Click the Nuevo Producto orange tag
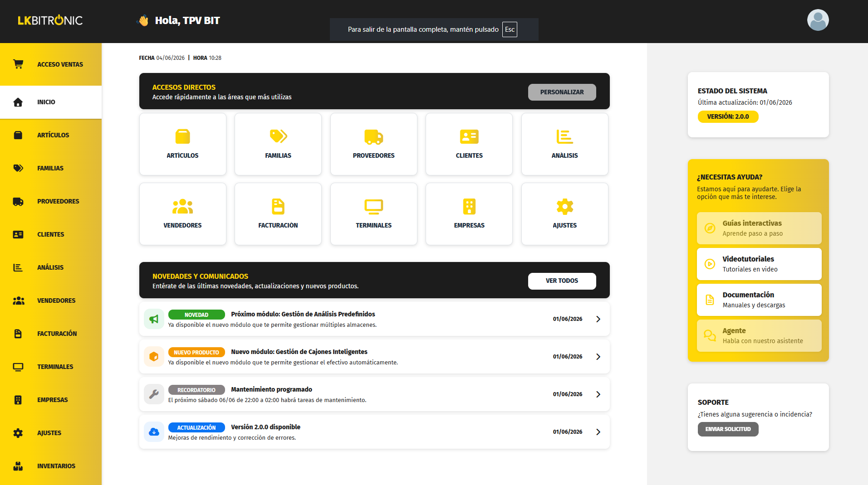The width and height of the screenshot is (868, 485). pos(196,353)
